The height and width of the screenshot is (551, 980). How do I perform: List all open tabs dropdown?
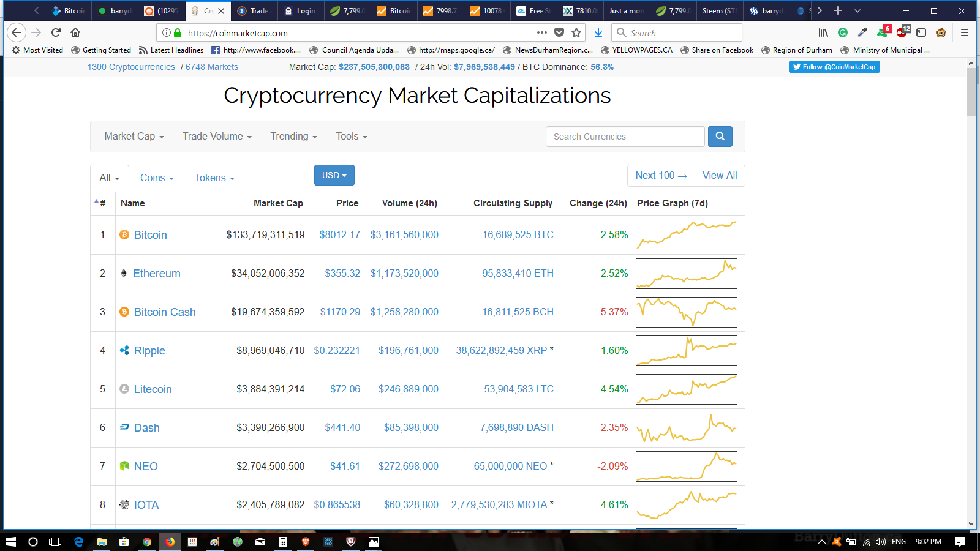(x=858, y=11)
